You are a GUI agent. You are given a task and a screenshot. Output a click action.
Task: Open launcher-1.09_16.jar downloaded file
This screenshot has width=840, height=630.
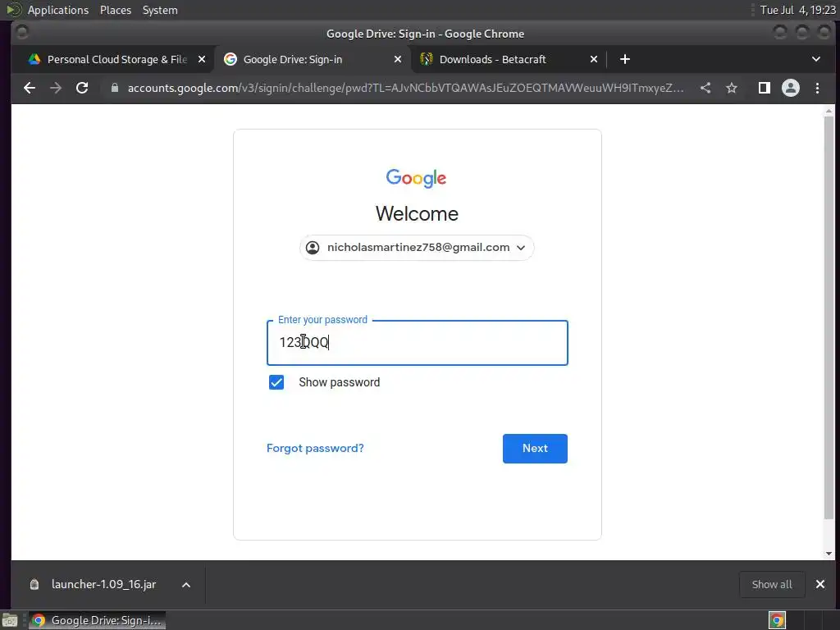[103, 584]
